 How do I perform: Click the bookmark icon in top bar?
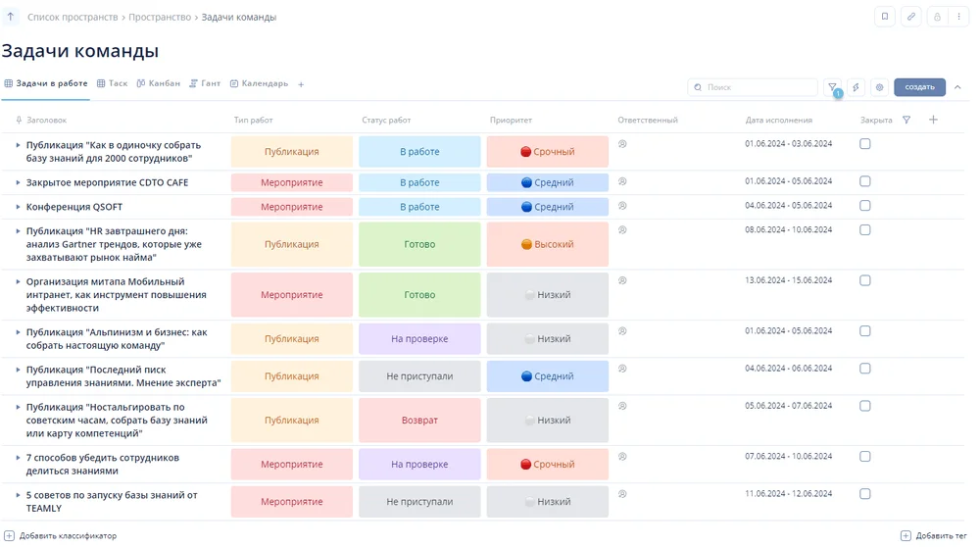pos(885,17)
